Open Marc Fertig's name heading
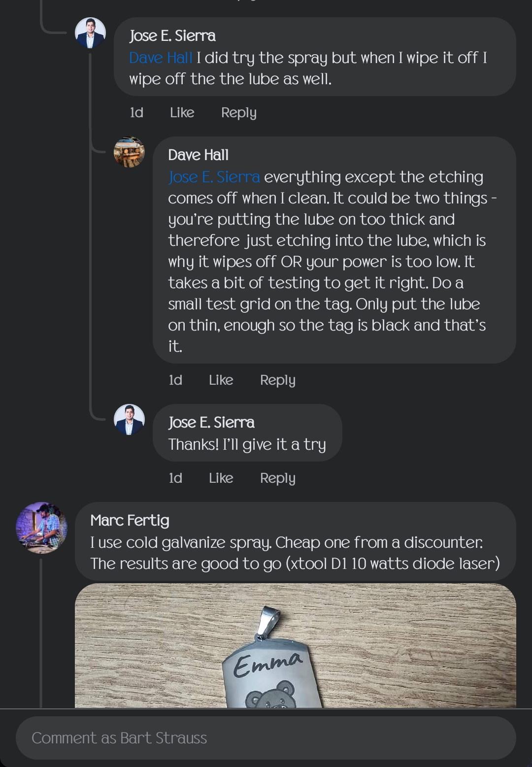This screenshot has width=532, height=767. [130, 521]
